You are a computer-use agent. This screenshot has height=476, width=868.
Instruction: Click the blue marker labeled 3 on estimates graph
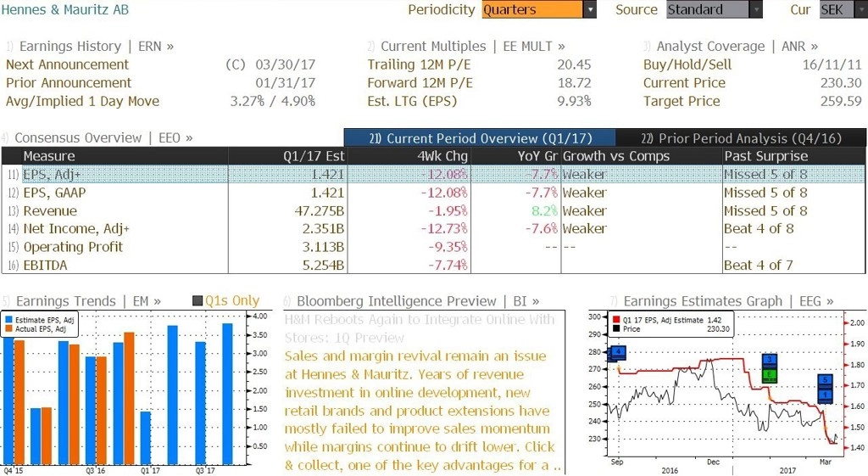tap(770, 360)
